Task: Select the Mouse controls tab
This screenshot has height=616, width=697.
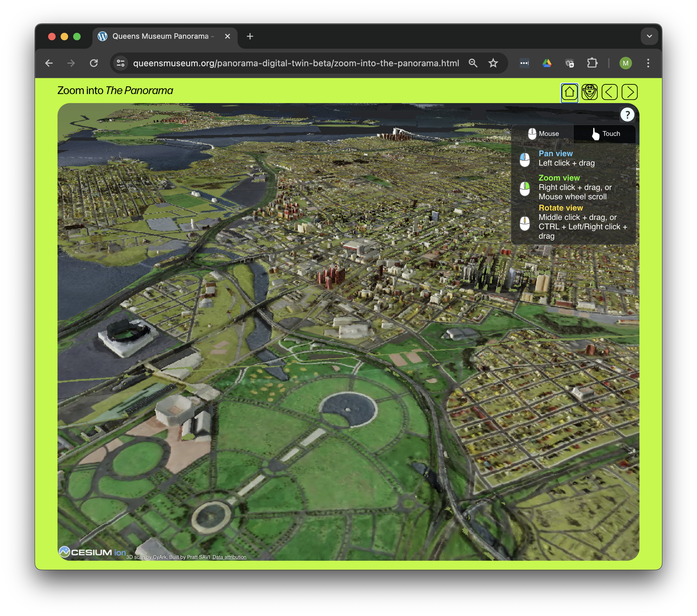Action: tap(543, 134)
